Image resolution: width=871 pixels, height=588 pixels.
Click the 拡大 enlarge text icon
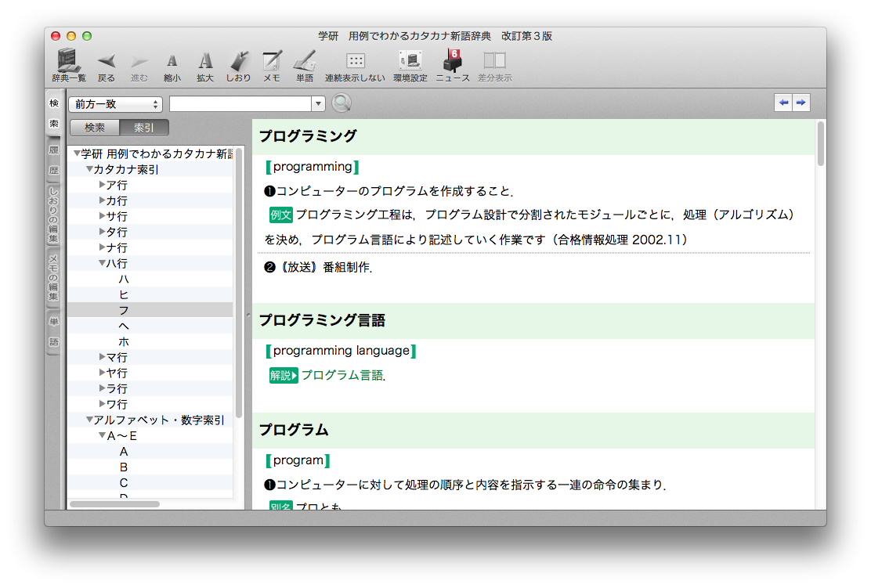pyautogui.click(x=205, y=61)
